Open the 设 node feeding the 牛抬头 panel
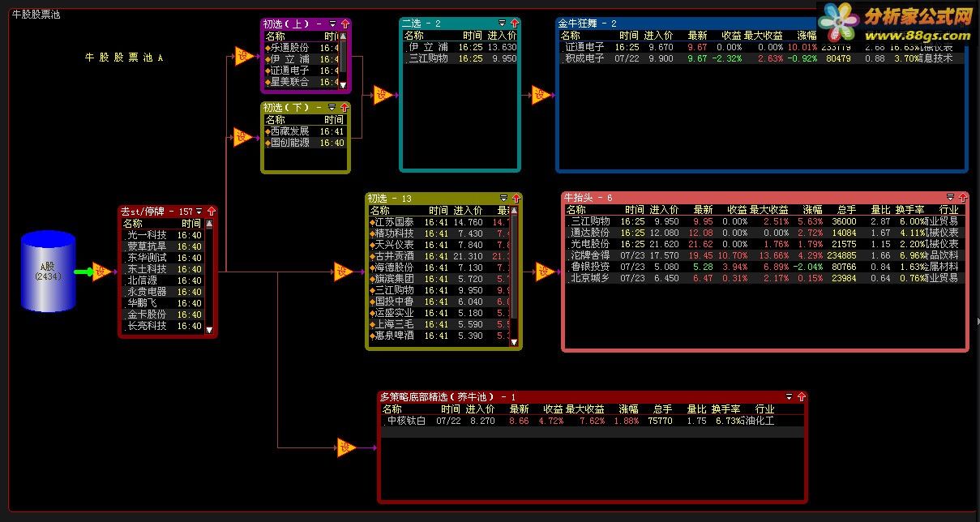980x522 pixels. (x=545, y=272)
